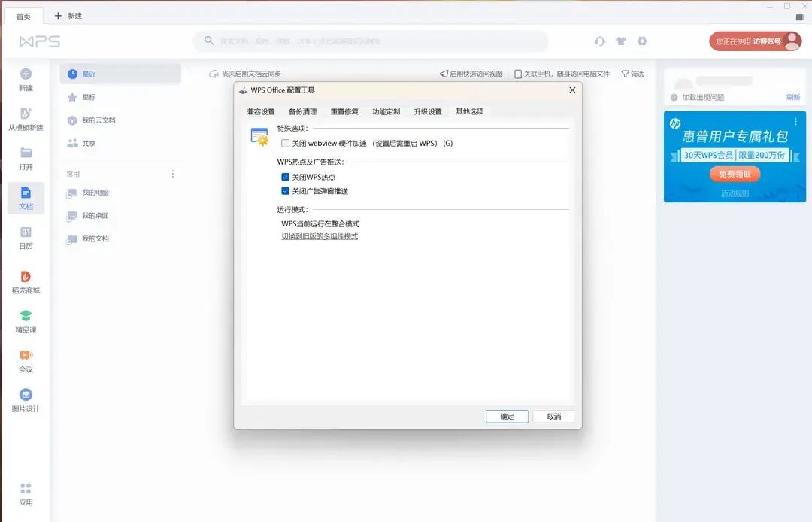Close the WPS Office 配置工具 dialog

(572, 90)
